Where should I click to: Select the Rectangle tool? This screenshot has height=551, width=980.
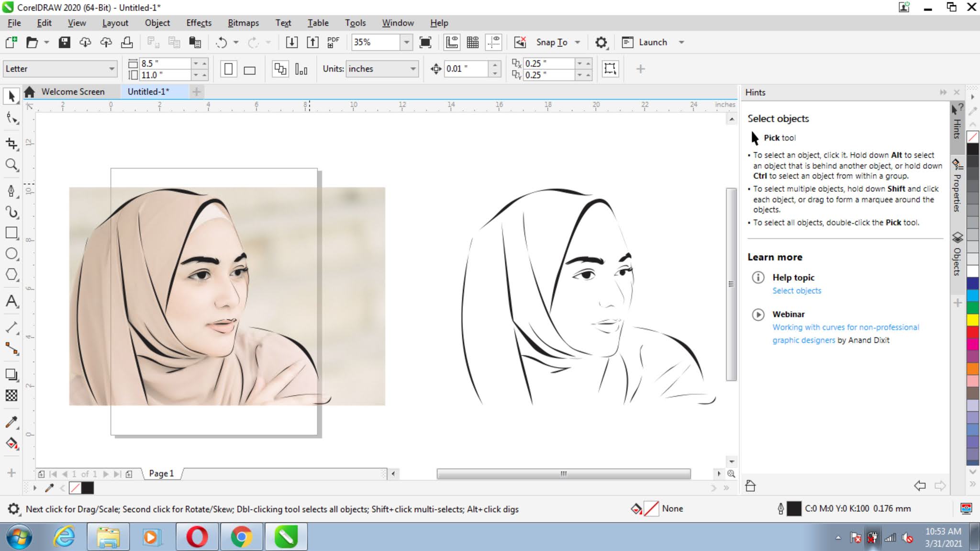click(11, 233)
